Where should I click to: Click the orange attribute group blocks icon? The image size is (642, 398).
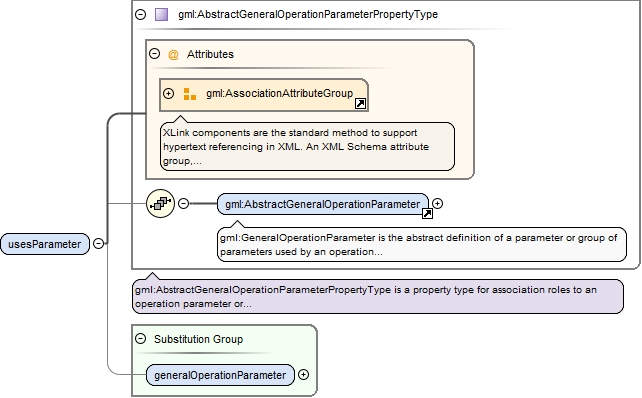tap(190, 94)
